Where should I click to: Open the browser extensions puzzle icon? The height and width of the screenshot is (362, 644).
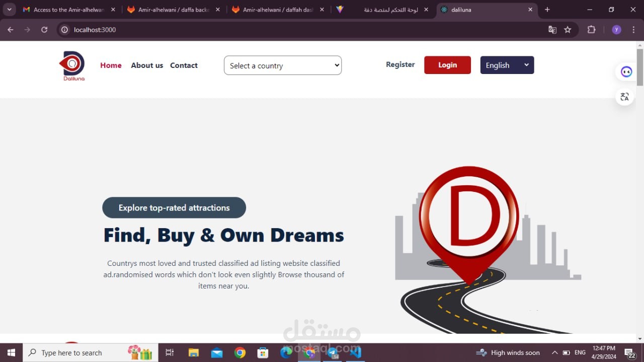click(x=591, y=30)
